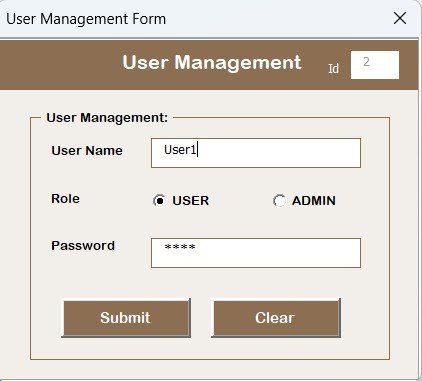Image resolution: width=422 pixels, height=381 pixels.
Task: Click the Role field label
Action: coord(65,199)
